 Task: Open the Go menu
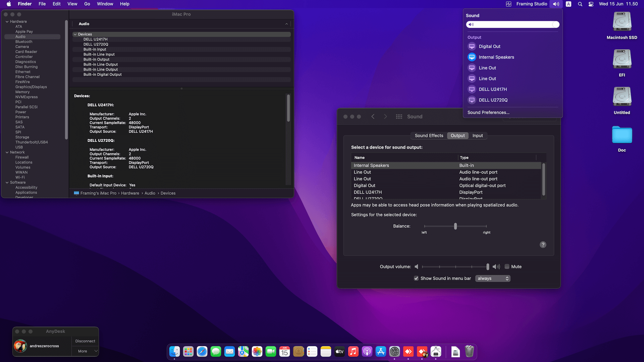pos(87,4)
